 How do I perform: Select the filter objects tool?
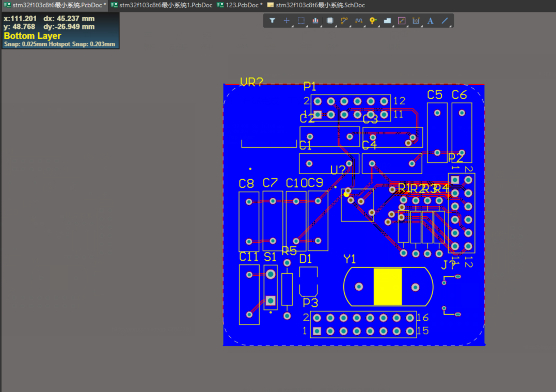tap(273, 21)
